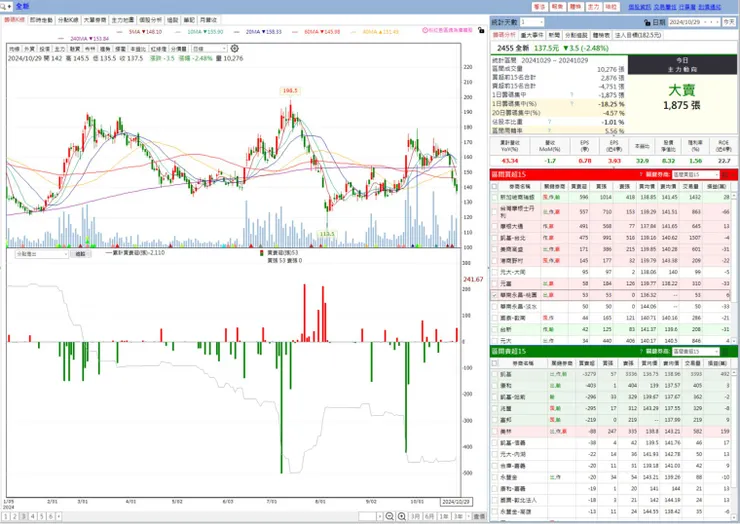Click help icon beside 佔股本比重

[549, 122]
